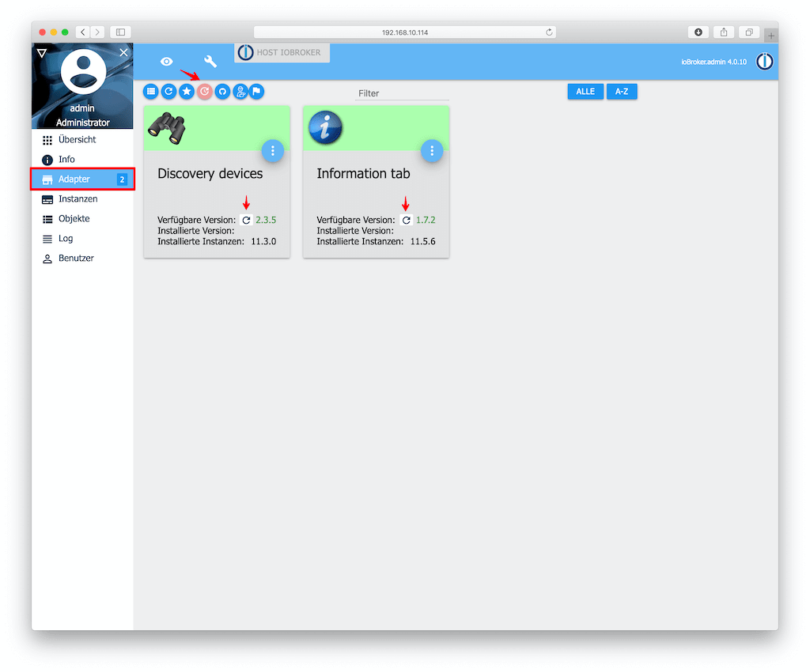810x672 pixels.
Task: Show all tabs overview icon
Action: click(x=749, y=32)
